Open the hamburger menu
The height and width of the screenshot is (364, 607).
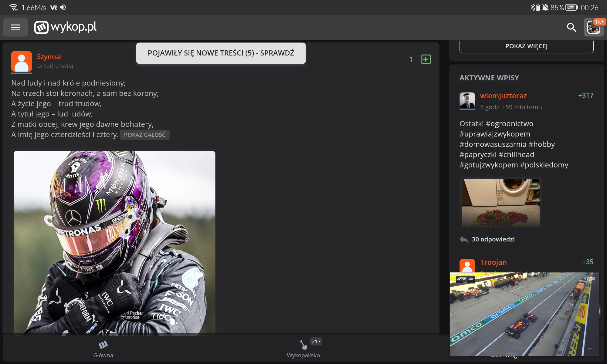pyautogui.click(x=15, y=27)
